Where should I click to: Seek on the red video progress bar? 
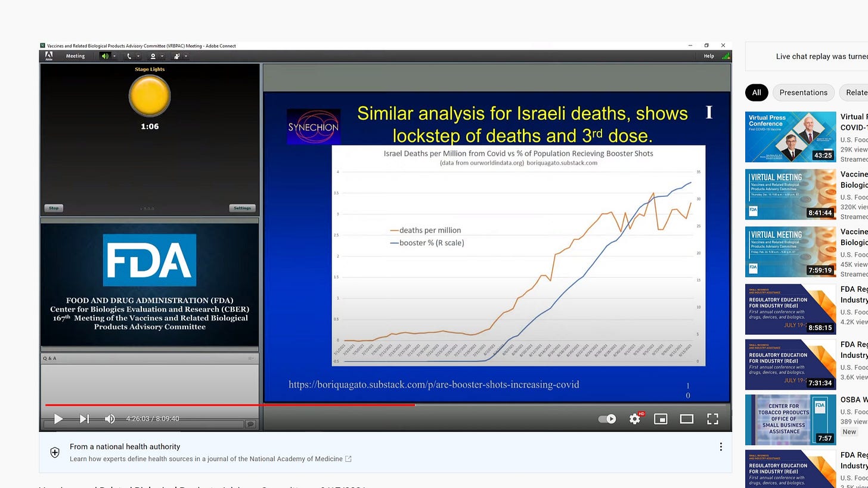pyautogui.click(x=230, y=405)
